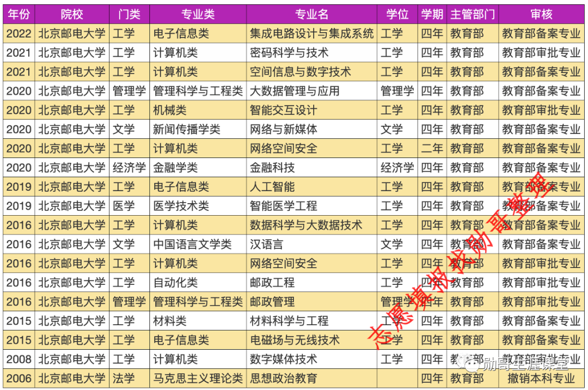Click the 专业类 column header
This screenshot has height=390, width=588.
coord(198,14)
